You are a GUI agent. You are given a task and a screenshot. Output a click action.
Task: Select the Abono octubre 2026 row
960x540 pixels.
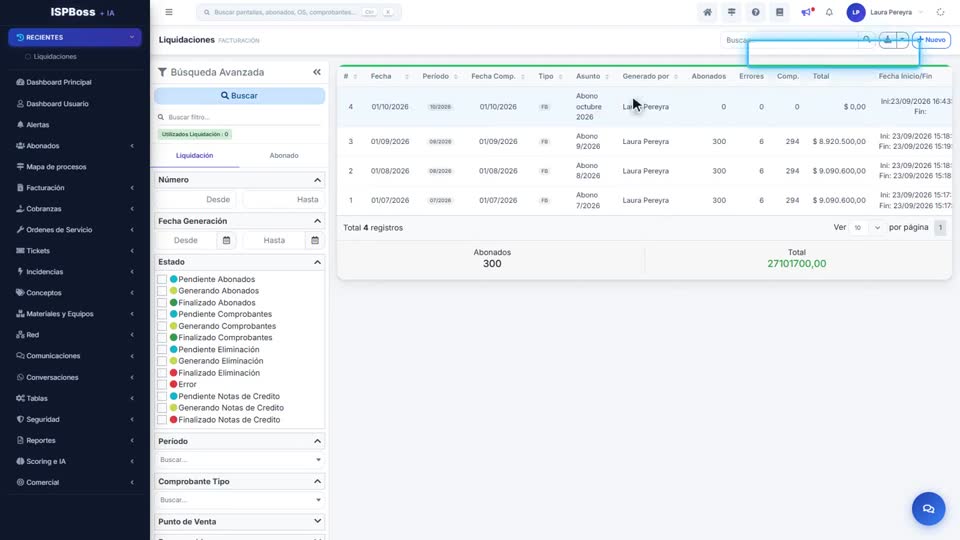[x=645, y=107]
